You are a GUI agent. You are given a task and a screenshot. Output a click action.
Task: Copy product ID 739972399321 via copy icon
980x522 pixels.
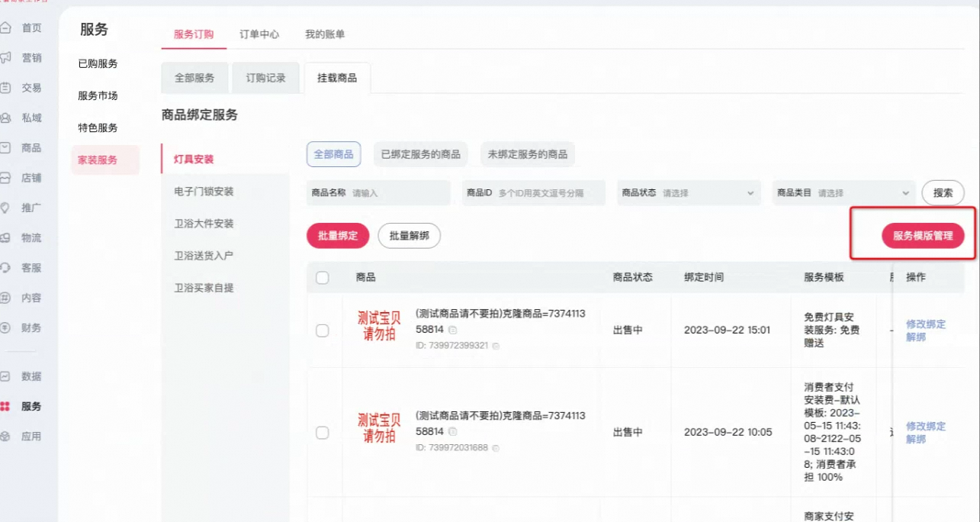496,346
